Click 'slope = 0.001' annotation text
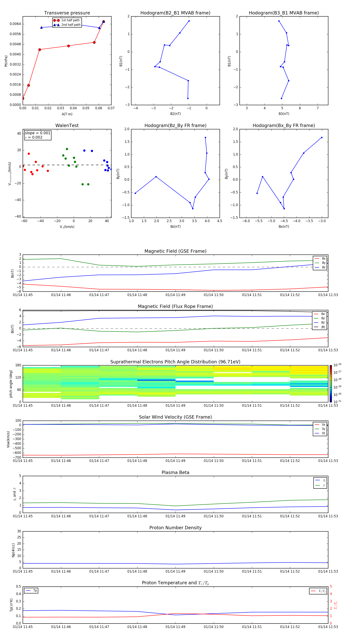 click(x=38, y=133)
